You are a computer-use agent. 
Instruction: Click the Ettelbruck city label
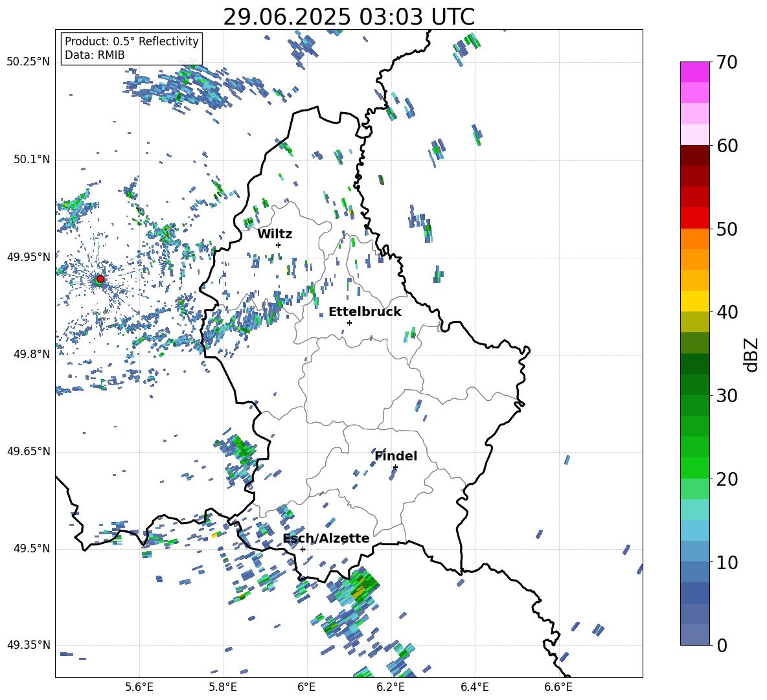pyautogui.click(x=365, y=312)
